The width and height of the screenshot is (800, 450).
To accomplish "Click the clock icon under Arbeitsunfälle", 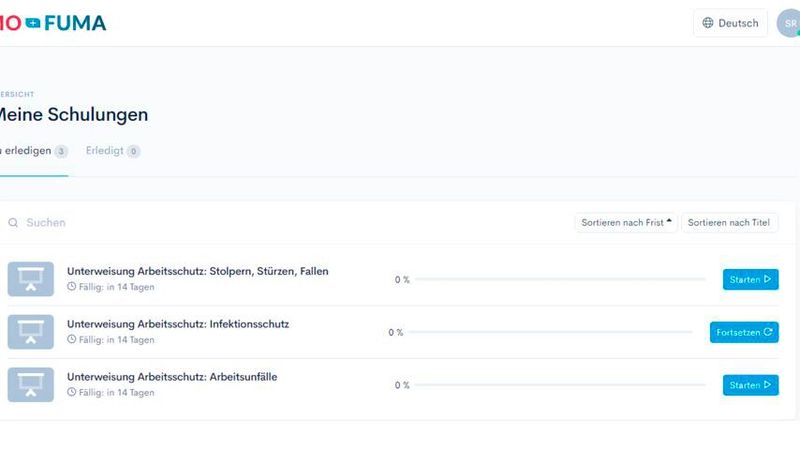I will [x=72, y=393].
